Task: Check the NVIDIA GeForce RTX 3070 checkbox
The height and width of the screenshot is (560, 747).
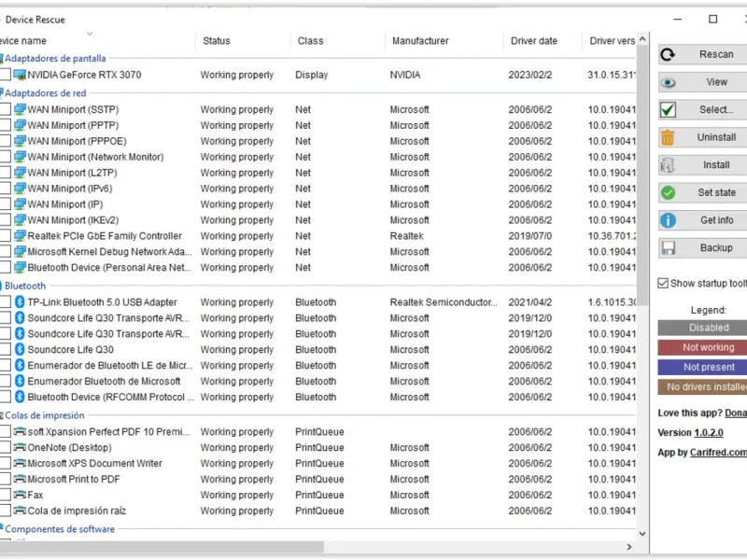Action: (x=5, y=75)
